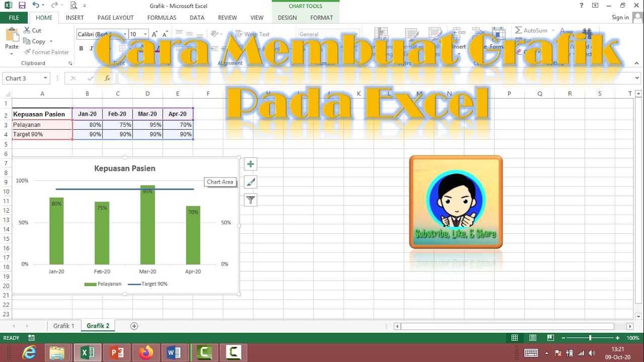Open the font size dropdown

coord(145,34)
